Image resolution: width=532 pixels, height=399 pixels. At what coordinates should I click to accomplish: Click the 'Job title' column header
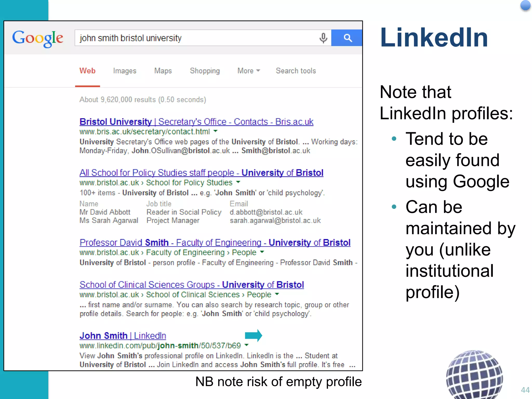coord(159,204)
